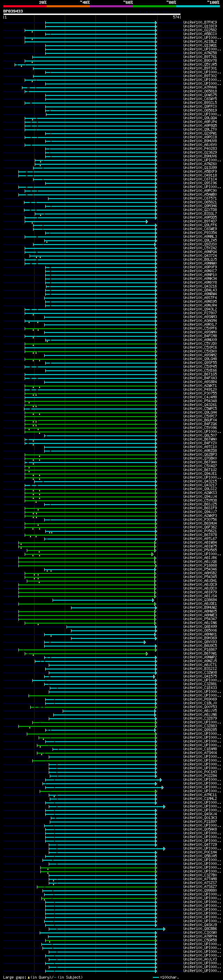Click the yellow large-gap triangle in the bottom legend

click(x=29, y=977)
